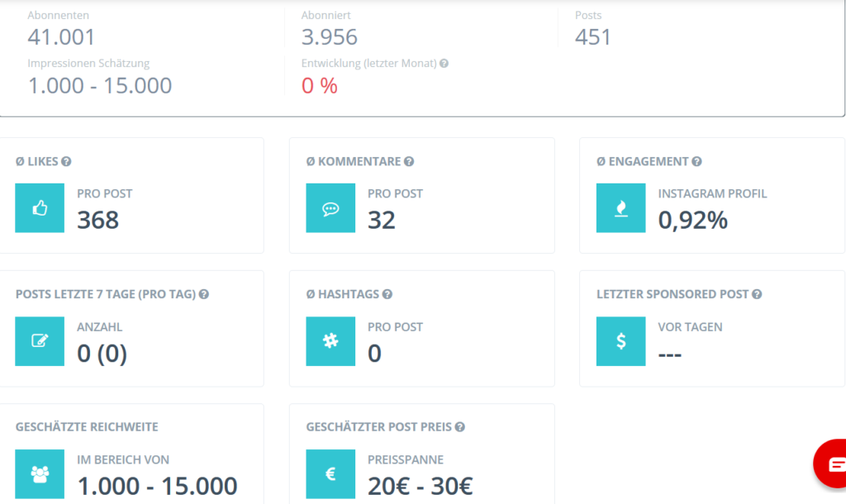Click help icon beside Posts letzte 7 Tage
This screenshot has width=846, height=504.
(203, 294)
